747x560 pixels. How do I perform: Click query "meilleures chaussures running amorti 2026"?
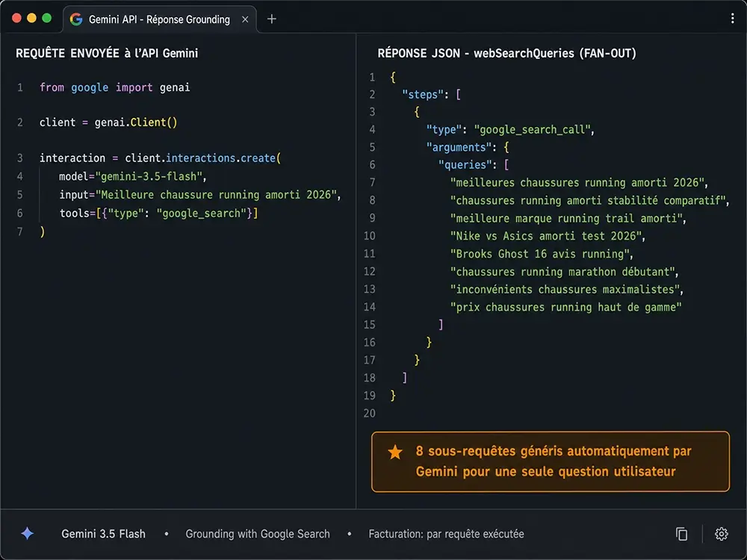tap(580, 182)
